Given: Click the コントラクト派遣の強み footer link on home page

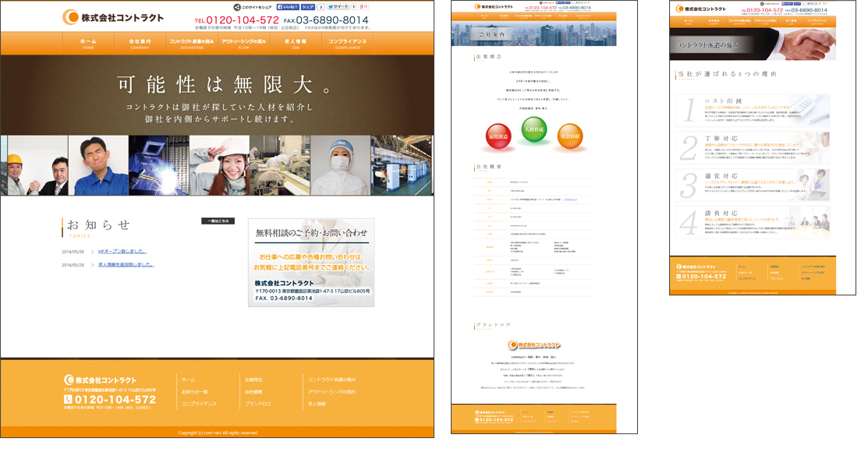Looking at the screenshot, I should pyautogui.click(x=332, y=380).
